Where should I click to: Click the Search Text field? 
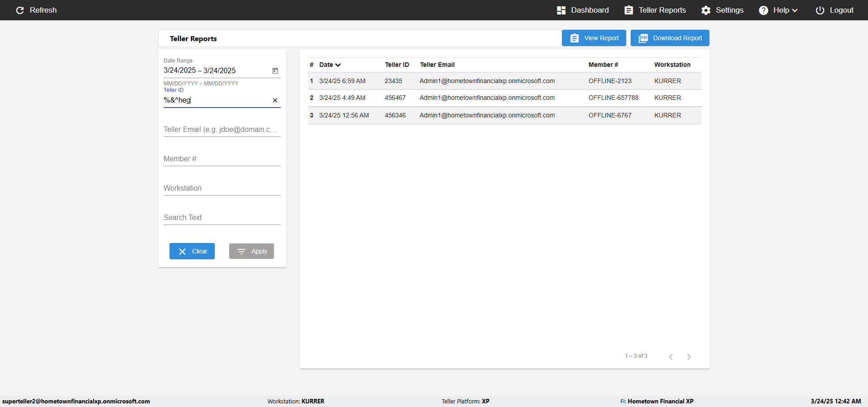[x=222, y=218]
